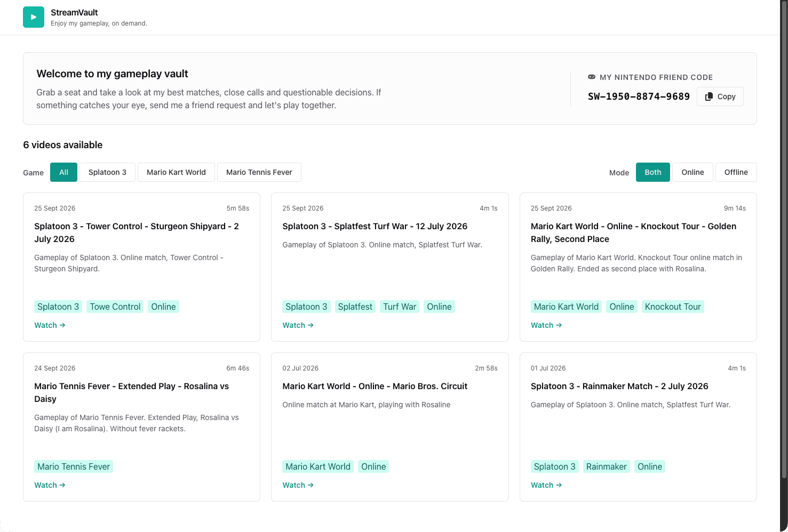Filter videos by Mario Kart World
Screen dimensions: 788x532
(x=176, y=172)
